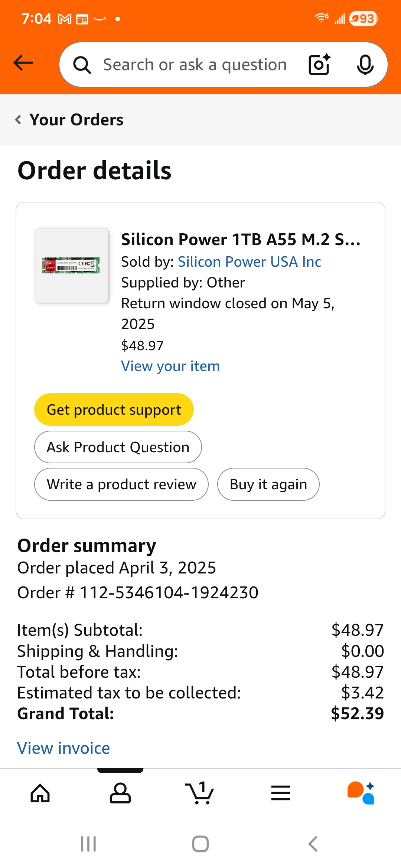Viewport: 401px width, 868px height.
Task: Tap the magnifier search icon
Action: (82, 65)
